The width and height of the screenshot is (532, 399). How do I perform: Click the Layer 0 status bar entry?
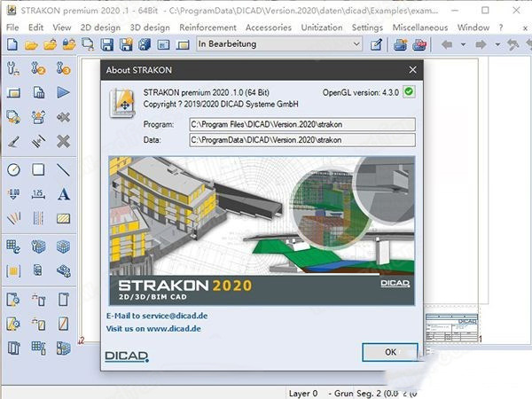tap(303, 393)
